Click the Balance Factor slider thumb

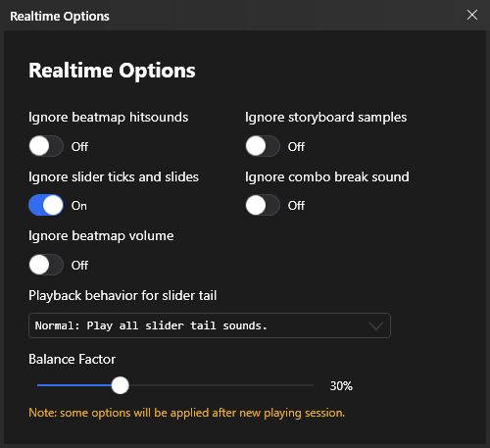point(121,385)
